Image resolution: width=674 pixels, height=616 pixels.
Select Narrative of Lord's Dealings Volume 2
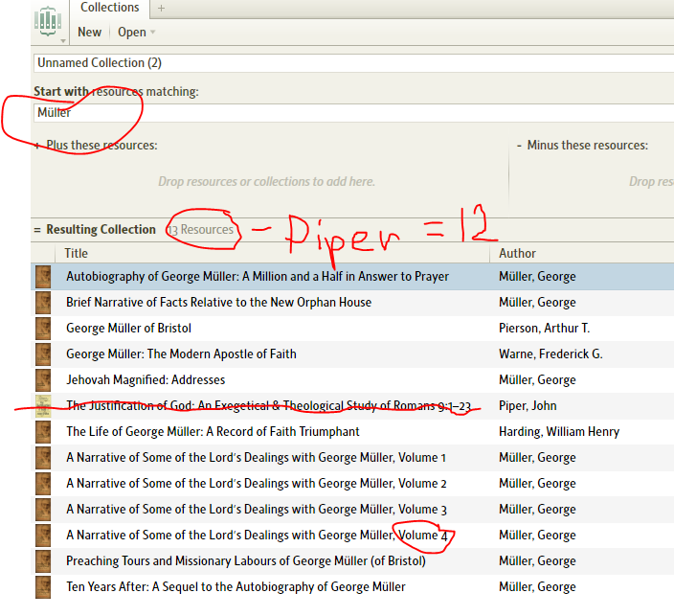pos(257,483)
